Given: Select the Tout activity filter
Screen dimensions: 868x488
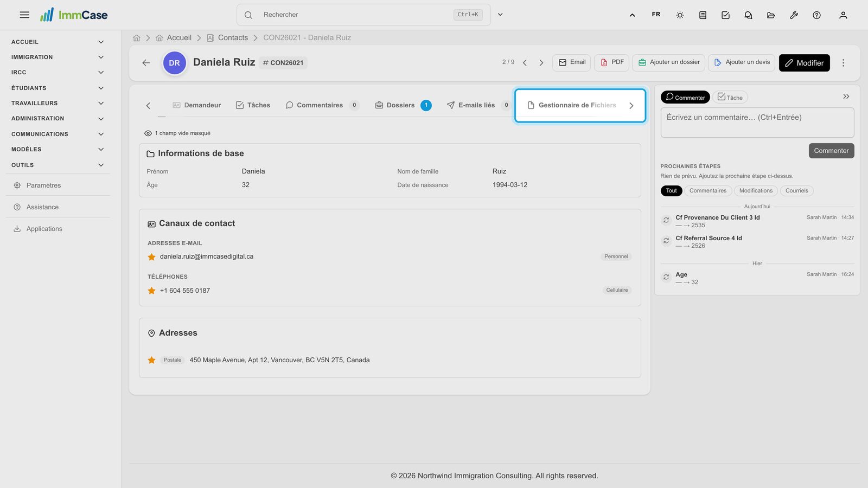Looking at the screenshot, I should coord(671,191).
